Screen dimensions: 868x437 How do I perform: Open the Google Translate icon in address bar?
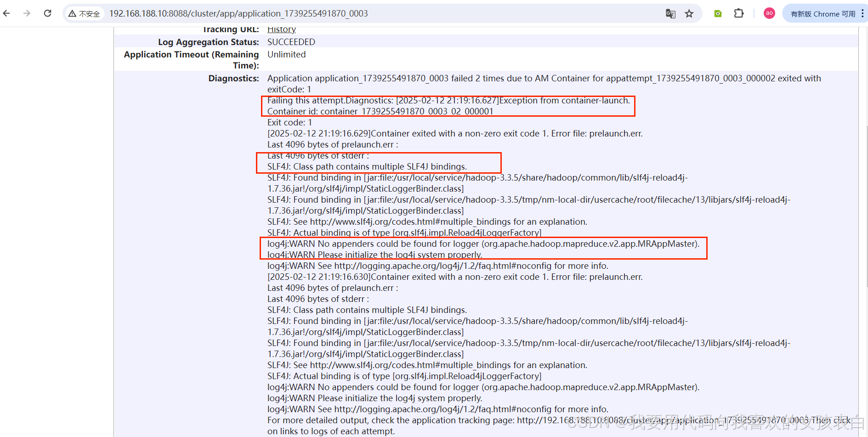(671, 13)
